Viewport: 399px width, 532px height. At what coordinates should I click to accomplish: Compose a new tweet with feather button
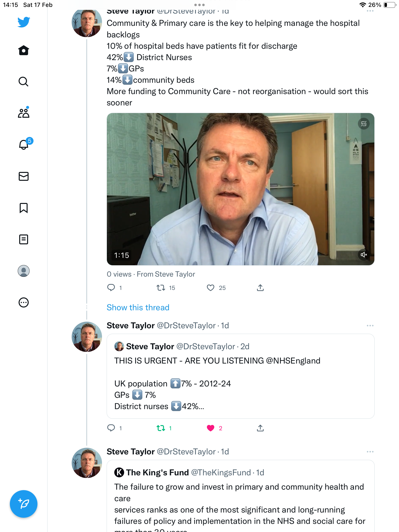tap(24, 504)
